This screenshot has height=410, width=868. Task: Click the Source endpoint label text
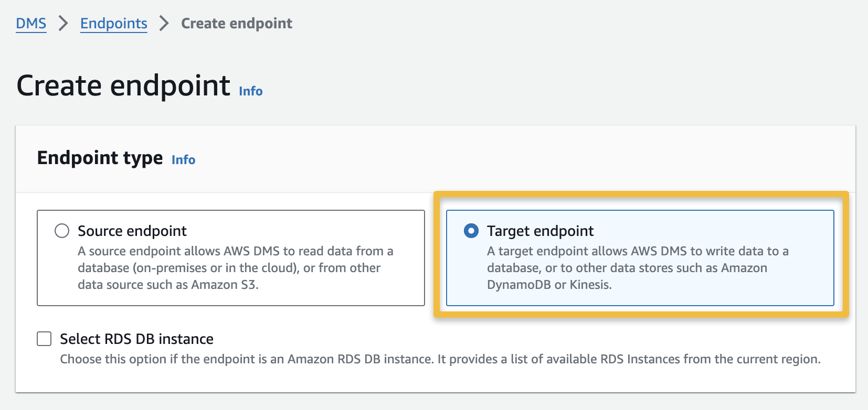(132, 231)
